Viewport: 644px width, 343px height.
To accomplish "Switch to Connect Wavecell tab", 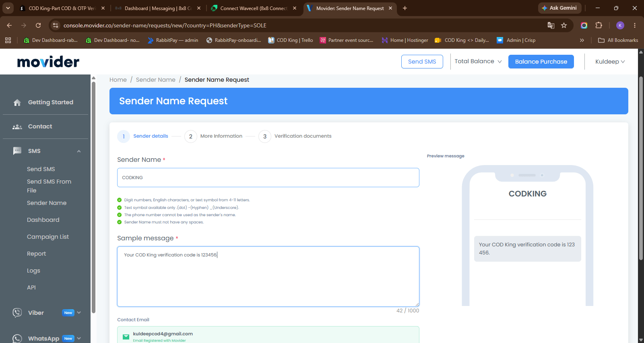I will [254, 8].
